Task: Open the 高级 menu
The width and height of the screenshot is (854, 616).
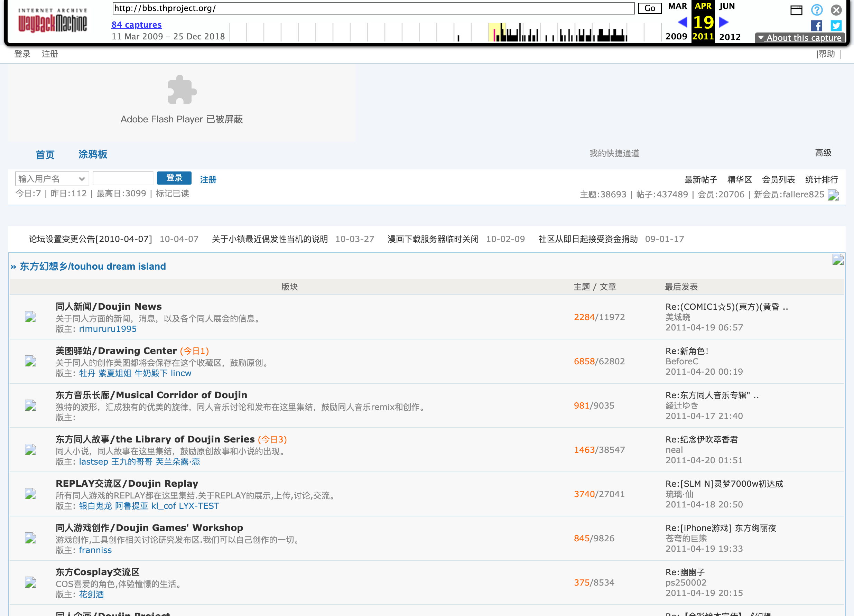Action: coord(823,152)
